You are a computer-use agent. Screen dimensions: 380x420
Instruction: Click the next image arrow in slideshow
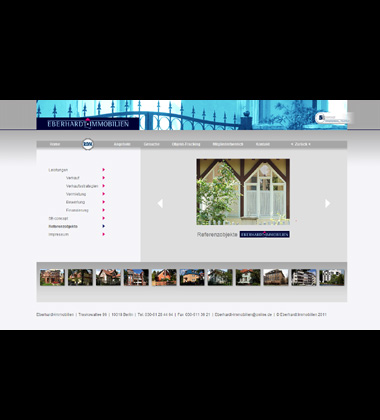tap(328, 203)
